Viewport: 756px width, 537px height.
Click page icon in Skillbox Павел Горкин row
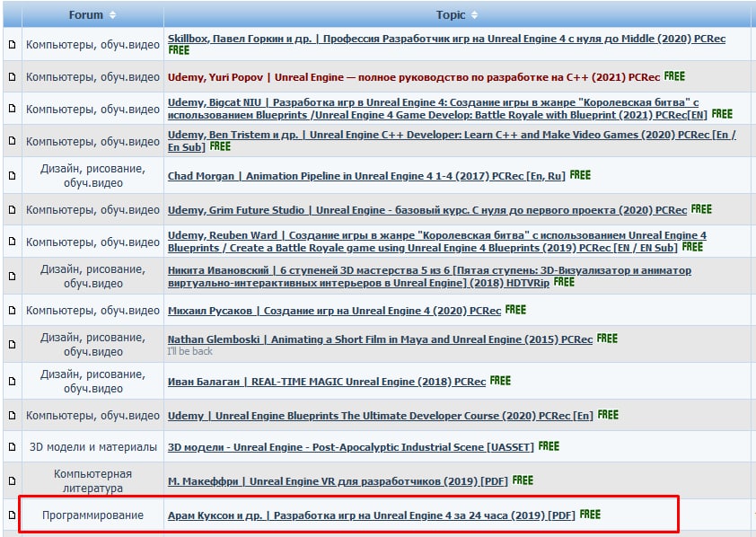click(x=13, y=44)
